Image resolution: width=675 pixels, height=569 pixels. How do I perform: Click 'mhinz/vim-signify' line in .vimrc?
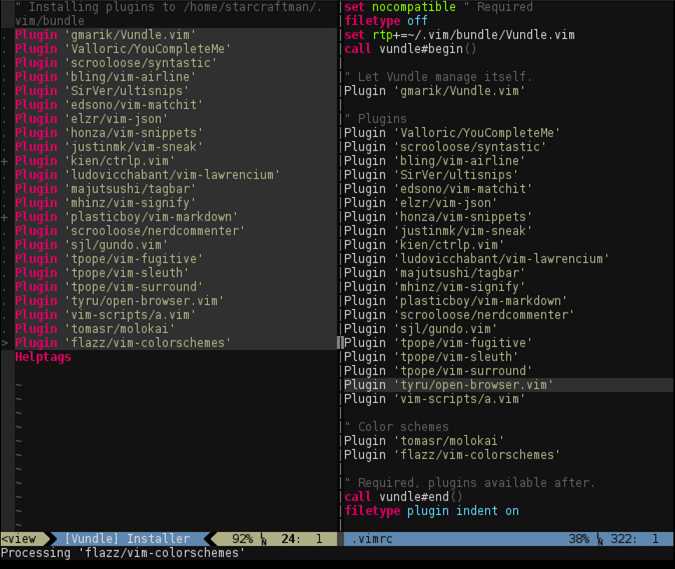coord(435,287)
